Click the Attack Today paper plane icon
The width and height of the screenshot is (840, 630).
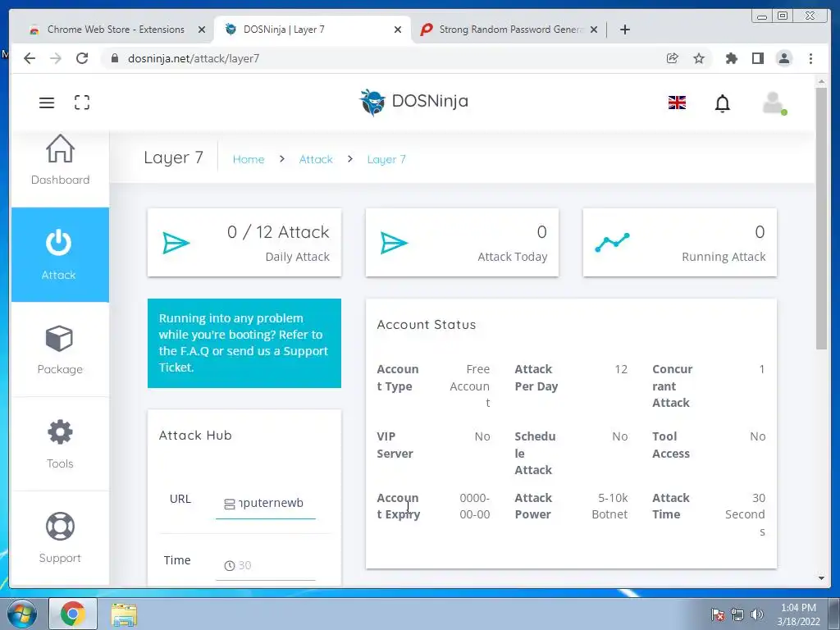(x=394, y=243)
